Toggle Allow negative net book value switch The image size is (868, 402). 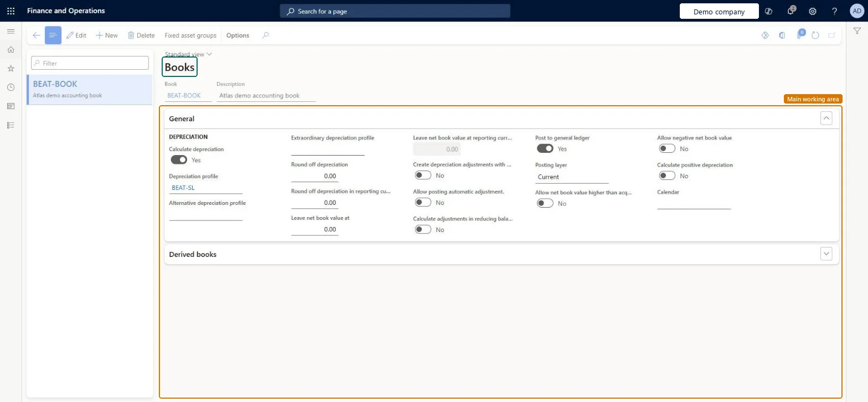[667, 148]
